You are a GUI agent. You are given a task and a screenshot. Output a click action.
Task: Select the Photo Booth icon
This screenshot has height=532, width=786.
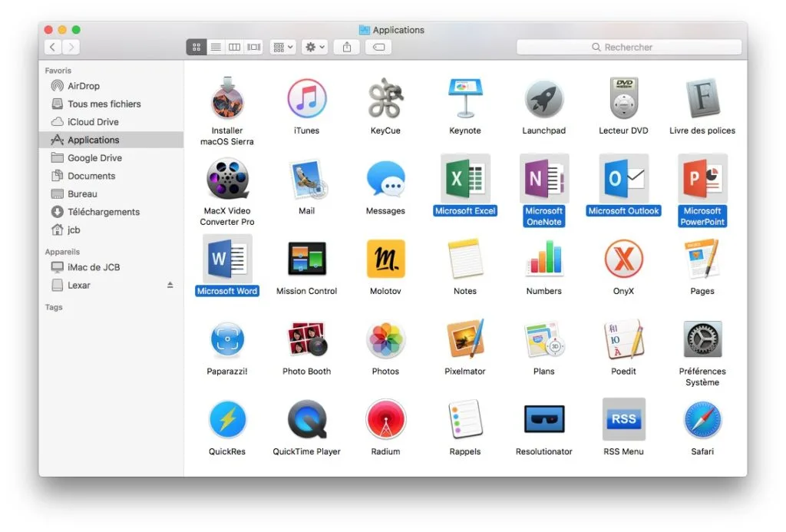(x=306, y=339)
